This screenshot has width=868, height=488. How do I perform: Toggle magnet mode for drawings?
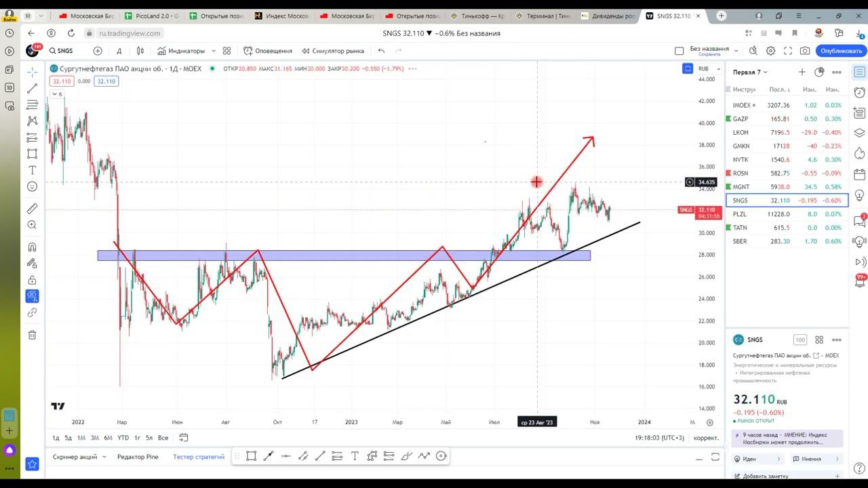tap(32, 247)
